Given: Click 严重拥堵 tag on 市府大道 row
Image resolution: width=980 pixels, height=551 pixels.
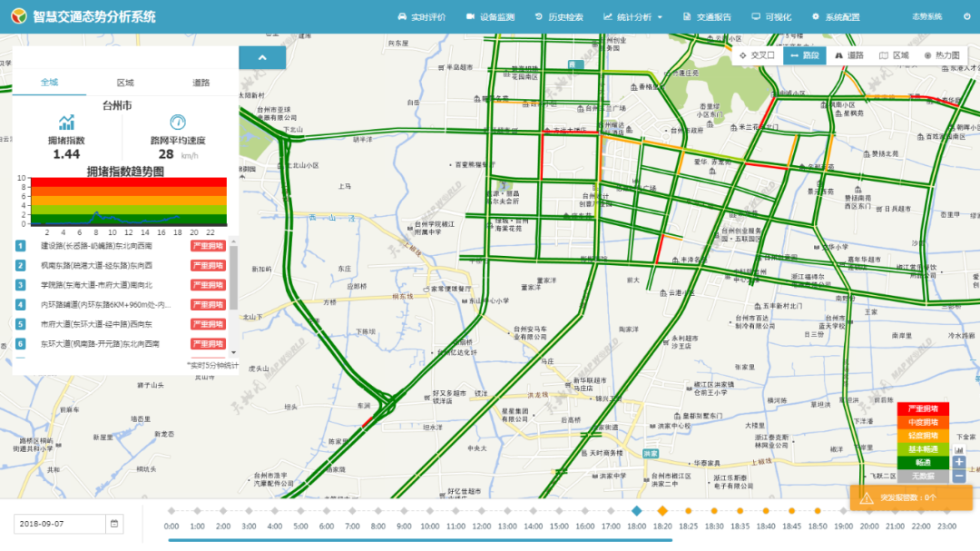Looking at the screenshot, I should pyautogui.click(x=208, y=324).
